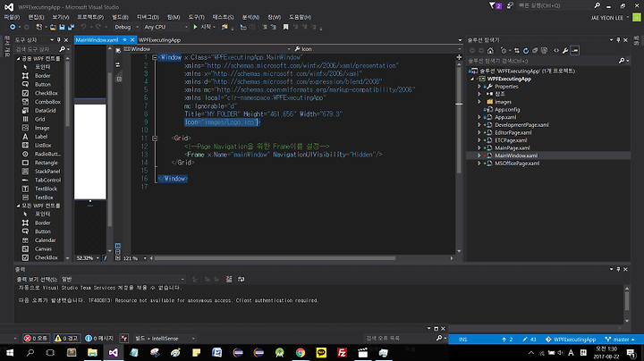Open the 파일(F) menu
644x361 pixels.
[x=12, y=17]
